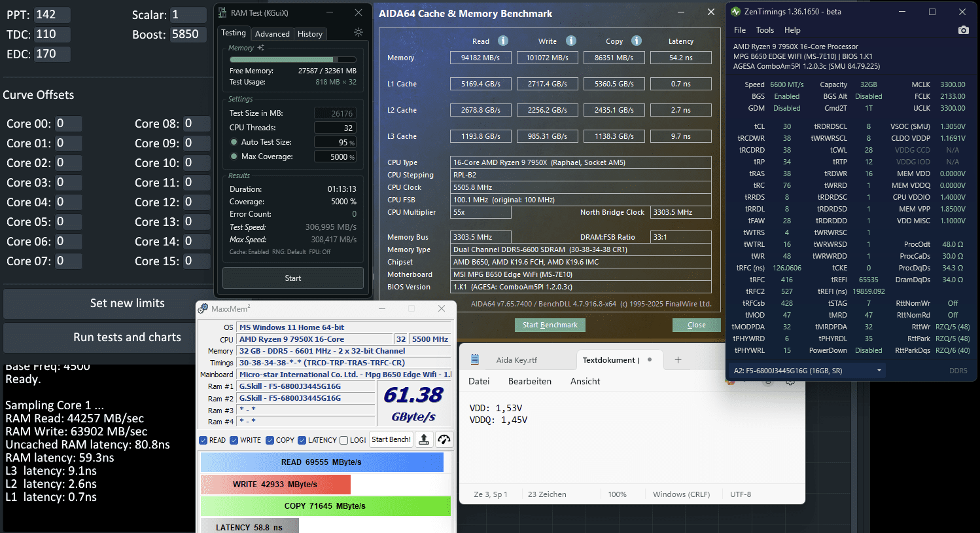Switch to the History tab in RAM Test
This screenshot has height=533, width=980.
point(310,34)
